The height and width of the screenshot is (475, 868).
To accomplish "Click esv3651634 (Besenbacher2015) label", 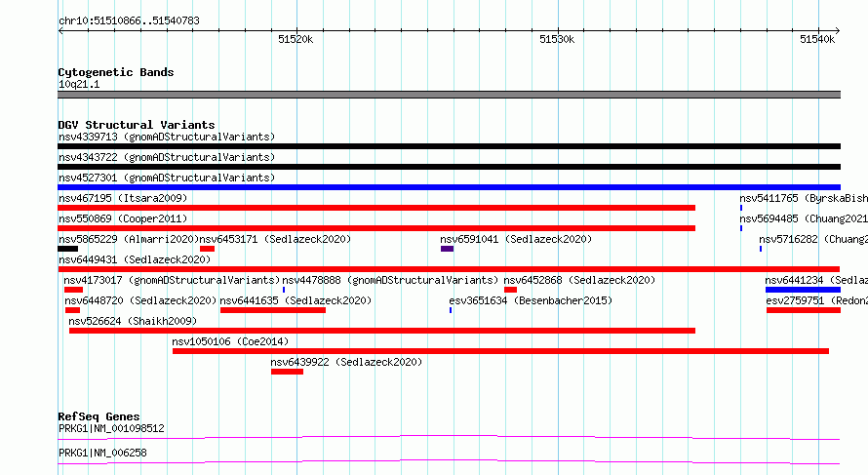I will 531,300.
